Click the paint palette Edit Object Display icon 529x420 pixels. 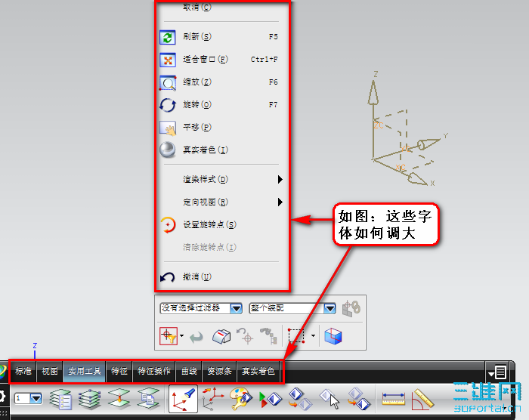241,399
